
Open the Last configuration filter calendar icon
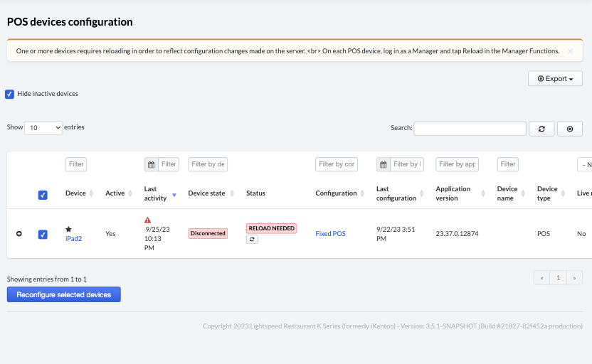(x=384, y=164)
